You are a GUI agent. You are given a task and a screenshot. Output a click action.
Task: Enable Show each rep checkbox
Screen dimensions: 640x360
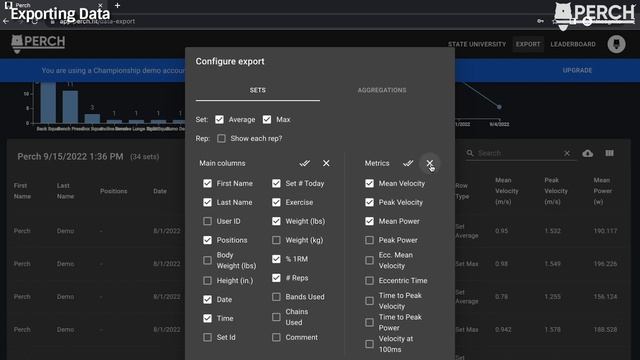coord(221,138)
